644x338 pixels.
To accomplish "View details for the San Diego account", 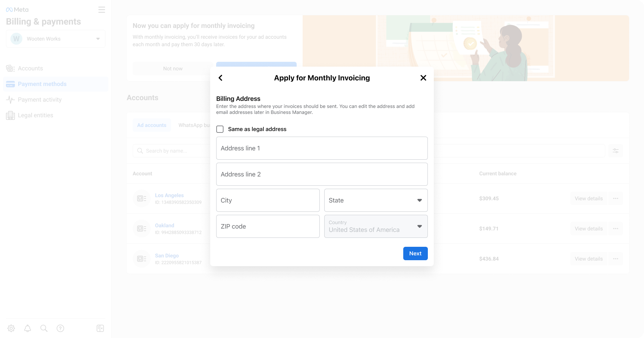I will click(589, 259).
